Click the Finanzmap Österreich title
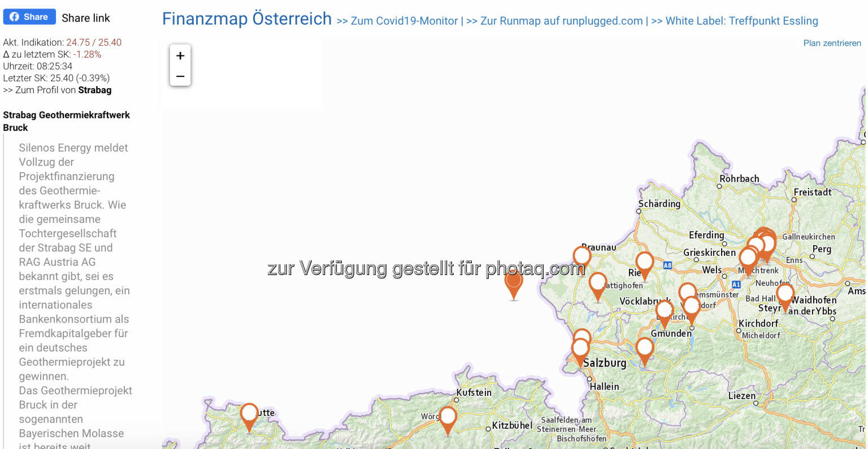 coord(247,19)
